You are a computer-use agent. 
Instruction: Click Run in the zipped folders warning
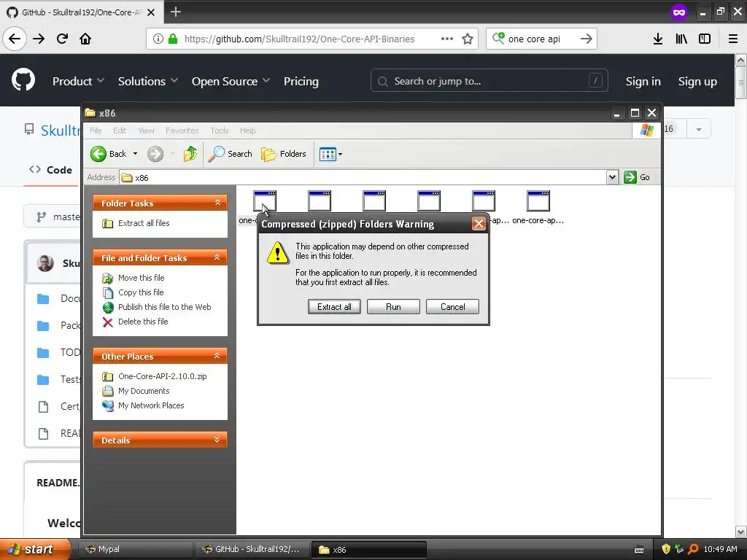click(393, 307)
